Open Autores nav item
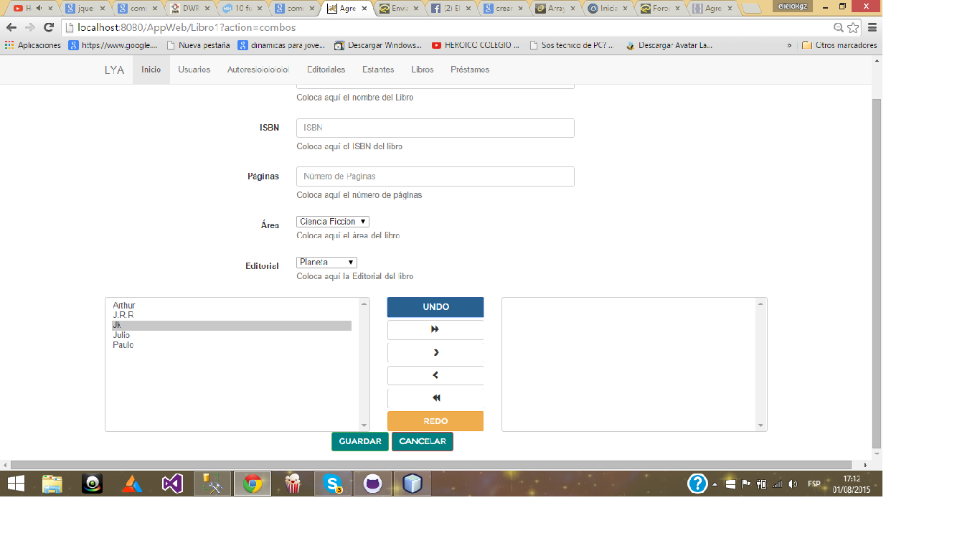 [258, 70]
